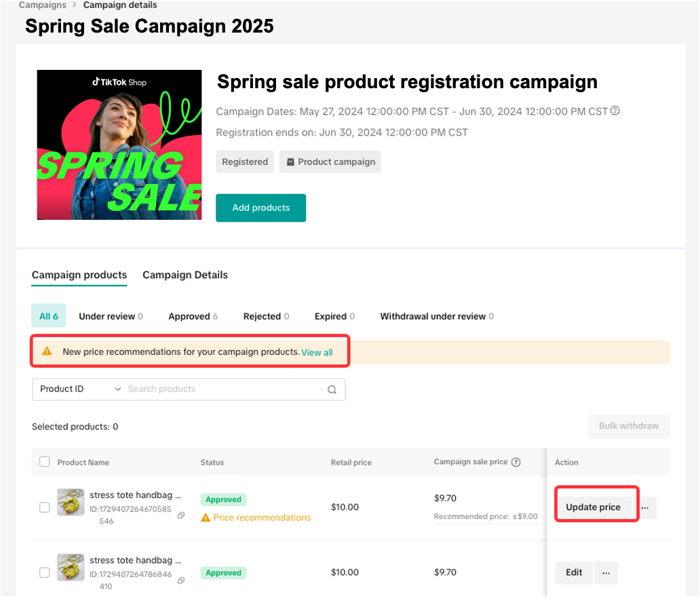This screenshot has width=700, height=597.
Task: Check the select-all checkbox by Product Name
Action: click(45, 462)
